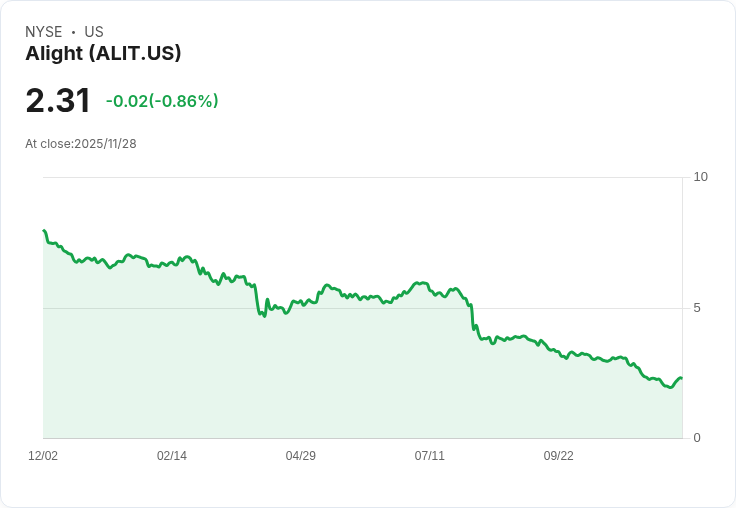The width and height of the screenshot is (736, 508).
Task: Click the At close date text
Action: tap(81, 144)
